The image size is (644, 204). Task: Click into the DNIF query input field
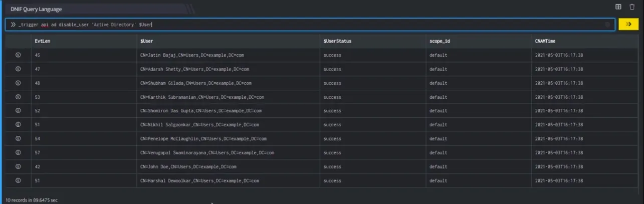tap(310, 25)
